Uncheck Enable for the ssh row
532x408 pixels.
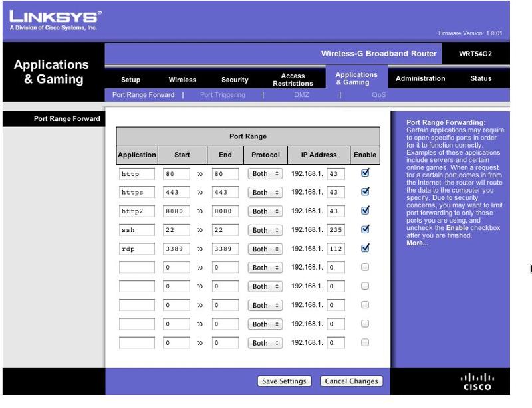pyautogui.click(x=365, y=229)
